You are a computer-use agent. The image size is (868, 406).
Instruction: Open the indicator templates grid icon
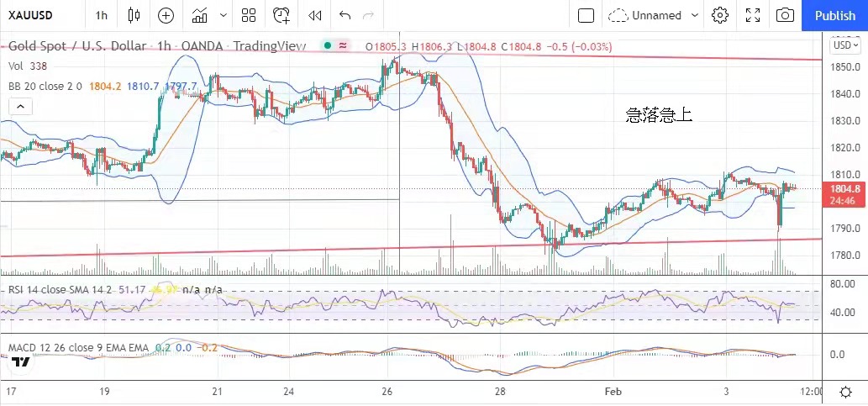(x=249, y=15)
